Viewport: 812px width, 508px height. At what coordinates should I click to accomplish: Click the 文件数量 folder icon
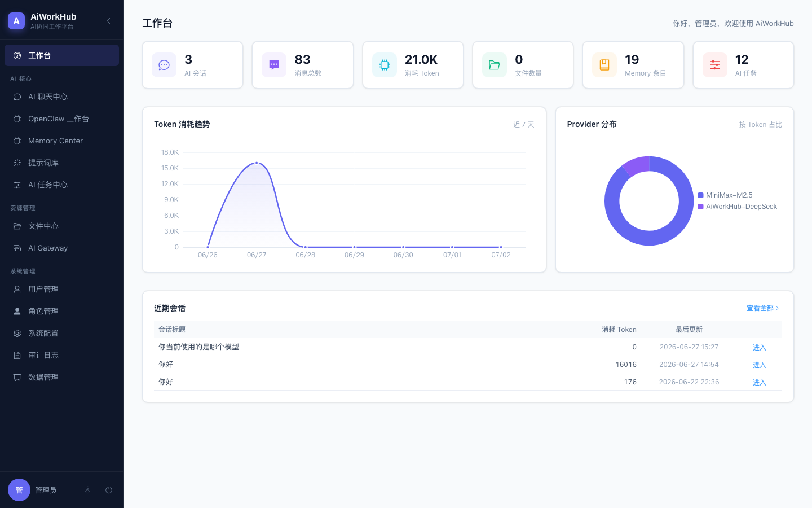(495, 65)
